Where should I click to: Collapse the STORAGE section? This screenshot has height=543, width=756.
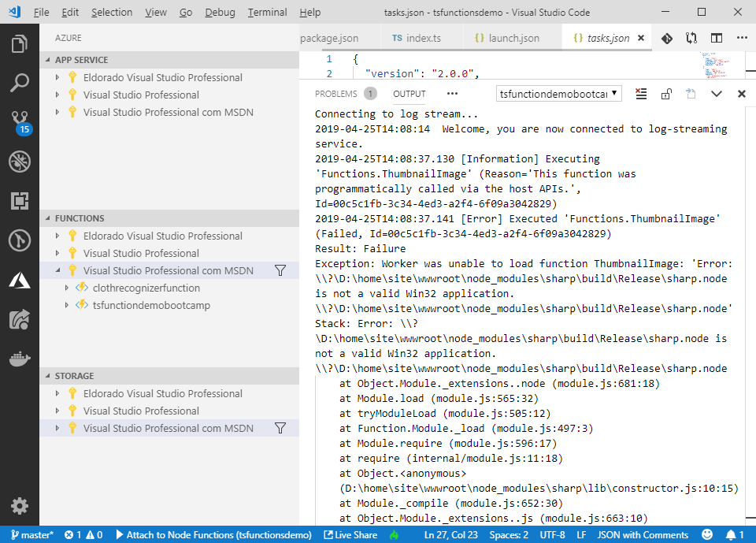point(170,375)
